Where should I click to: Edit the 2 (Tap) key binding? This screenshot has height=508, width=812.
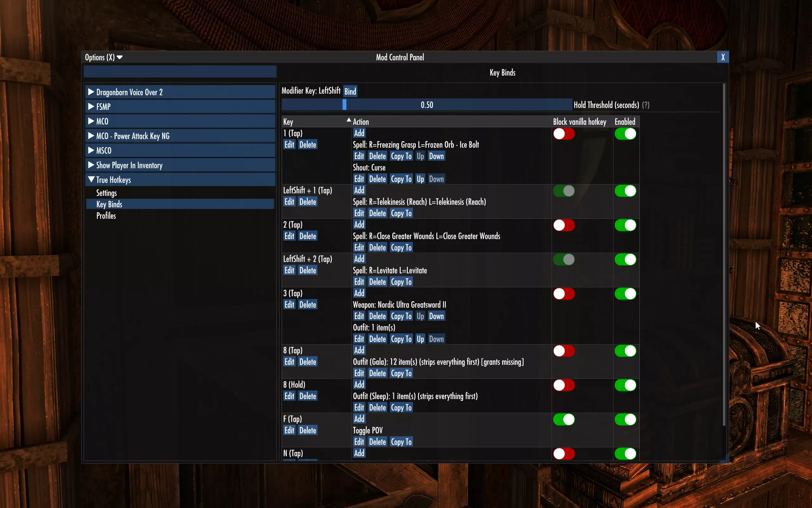tap(289, 236)
